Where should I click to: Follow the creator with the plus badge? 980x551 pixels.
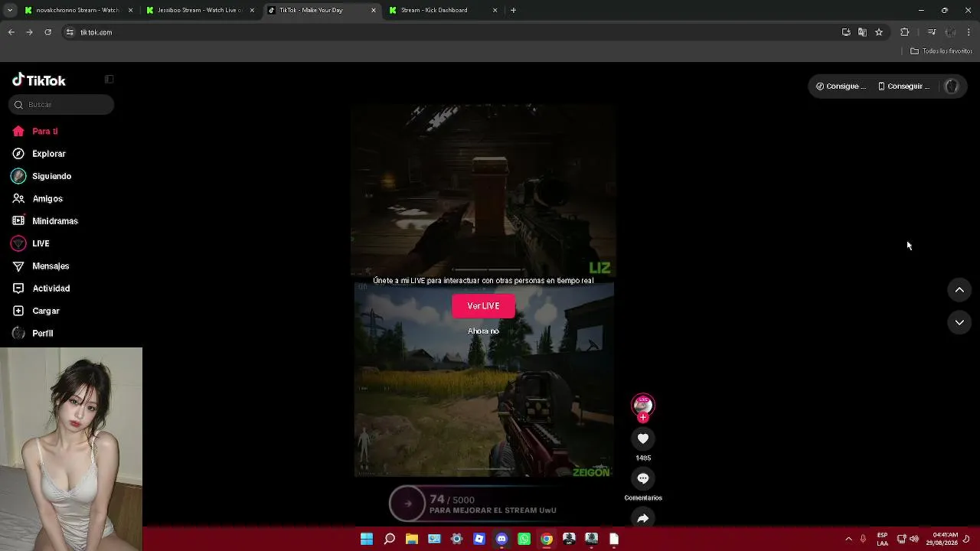[x=643, y=417]
